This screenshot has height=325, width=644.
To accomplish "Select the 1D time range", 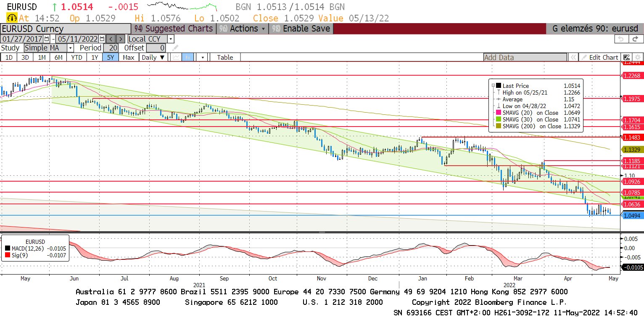I will (x=8, y=57).
